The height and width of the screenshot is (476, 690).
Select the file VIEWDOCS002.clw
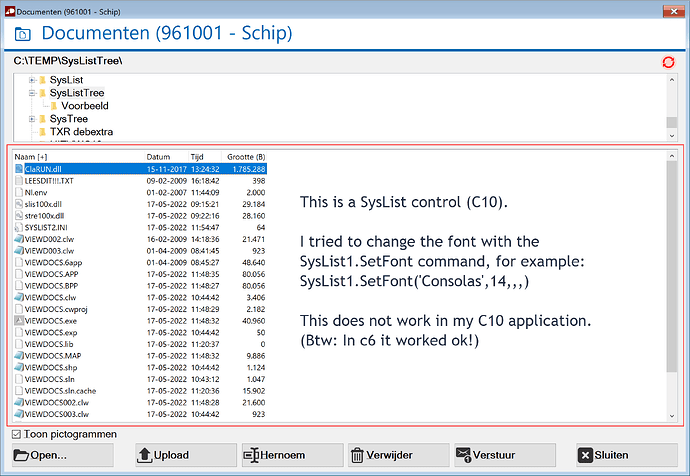(56, 402)
